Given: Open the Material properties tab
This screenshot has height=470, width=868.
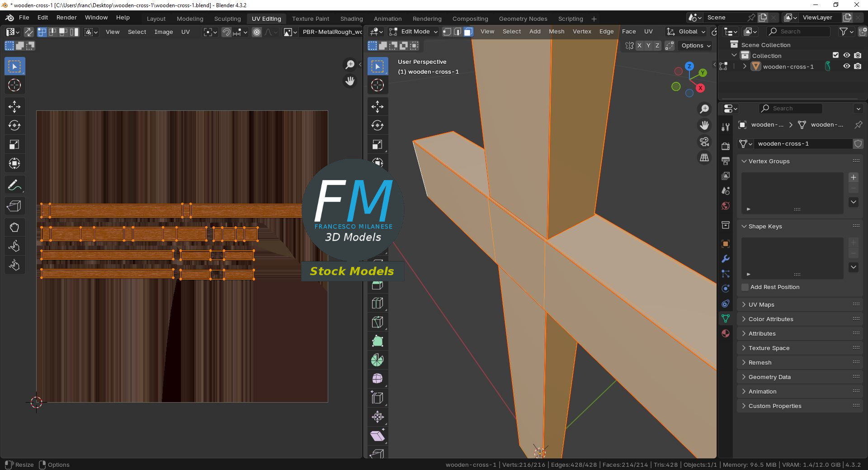Looking at the screenshot, I should (726, 333).
